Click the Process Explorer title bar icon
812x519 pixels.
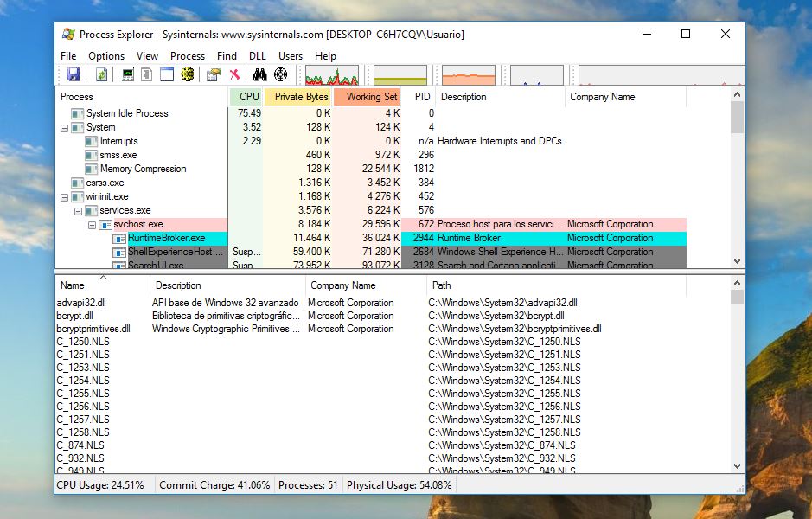(68, 35)
